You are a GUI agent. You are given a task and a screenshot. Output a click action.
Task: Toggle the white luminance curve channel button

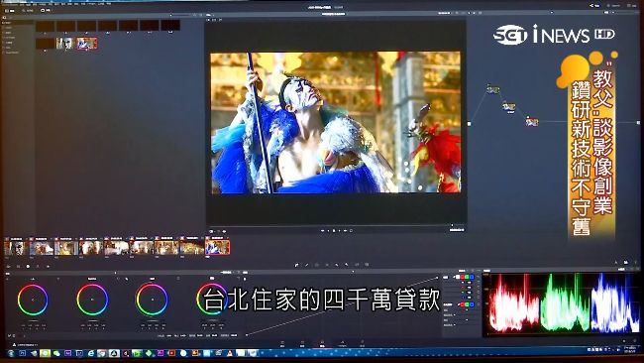[458, 277]
